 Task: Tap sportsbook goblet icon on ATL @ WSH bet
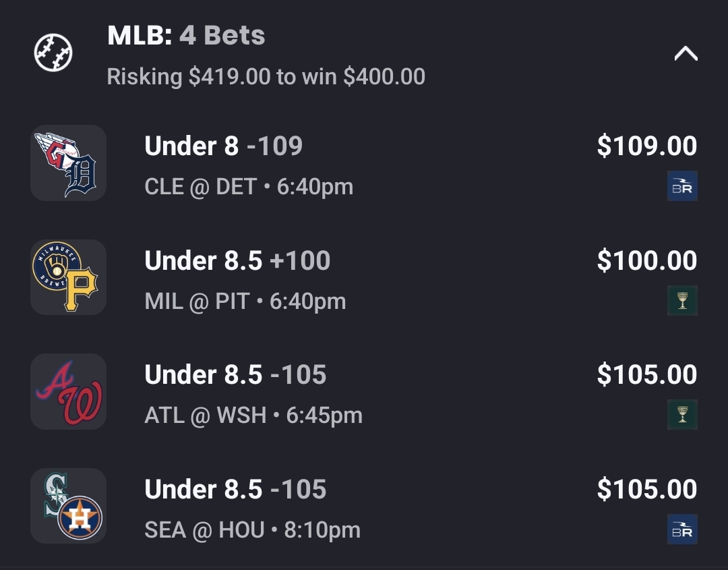click(682, 415)
